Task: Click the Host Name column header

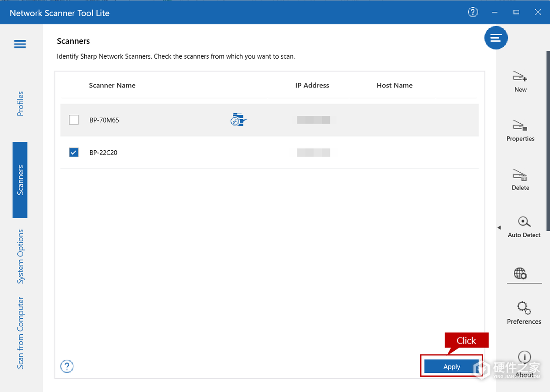Action: pos(395,85)
